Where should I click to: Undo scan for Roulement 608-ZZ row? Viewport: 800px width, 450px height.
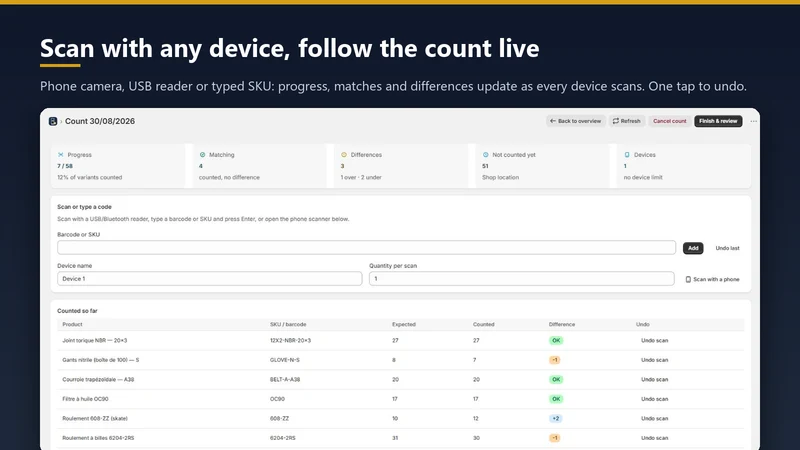[x=654, y=418]
